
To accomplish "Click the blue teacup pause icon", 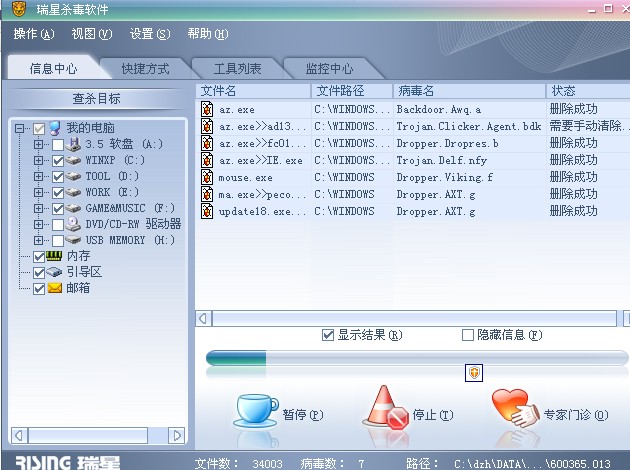I will click(256, 411).
